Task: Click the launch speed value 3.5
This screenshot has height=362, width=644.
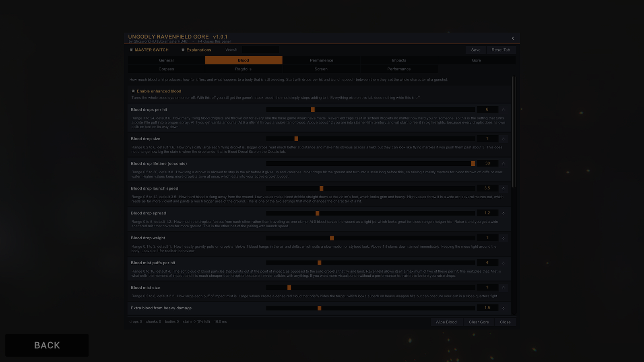Action: 487,188
